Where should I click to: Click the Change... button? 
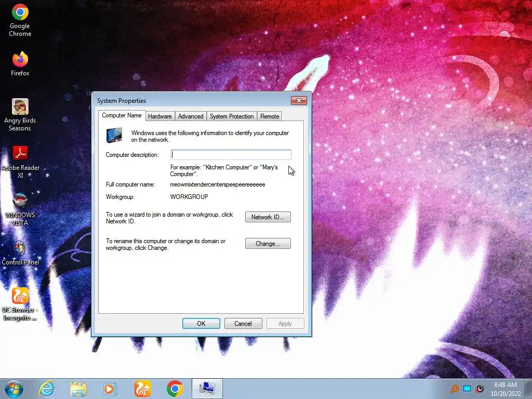point(268,244)
